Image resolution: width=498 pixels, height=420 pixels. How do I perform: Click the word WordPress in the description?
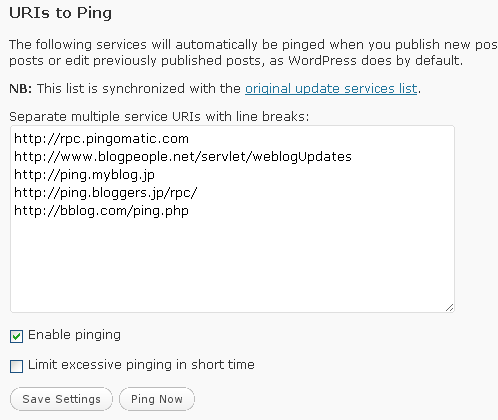(x=322, y=61)
